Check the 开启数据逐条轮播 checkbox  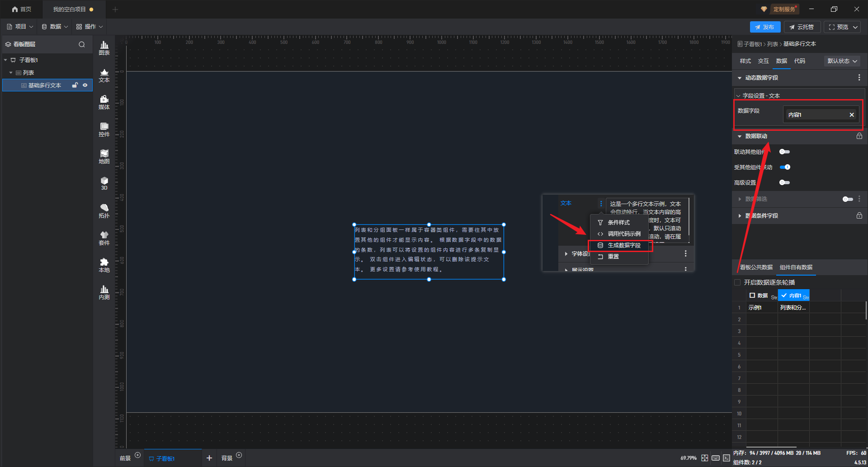(x=737, y=282)
